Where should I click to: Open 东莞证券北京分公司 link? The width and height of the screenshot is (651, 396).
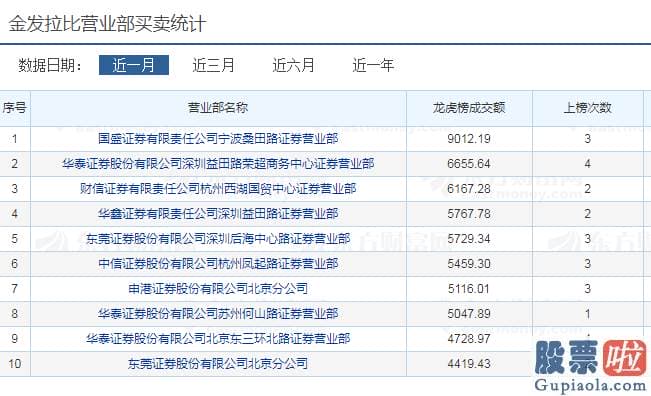(218, 364)
